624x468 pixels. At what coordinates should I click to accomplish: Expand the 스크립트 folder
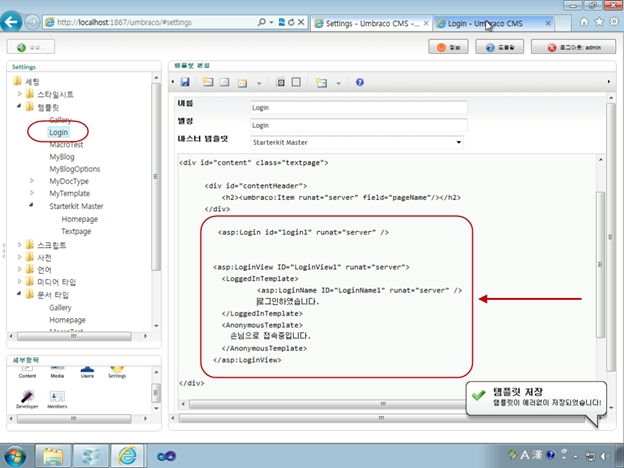[x=19, y=244]
